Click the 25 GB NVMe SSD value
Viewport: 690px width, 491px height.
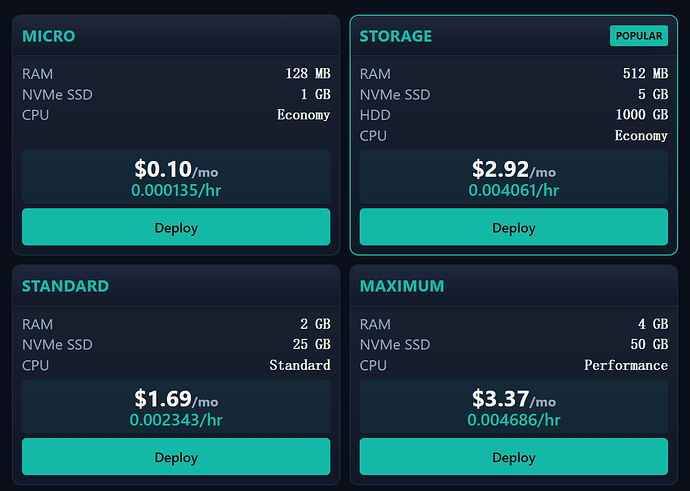(x=312, y=344)
